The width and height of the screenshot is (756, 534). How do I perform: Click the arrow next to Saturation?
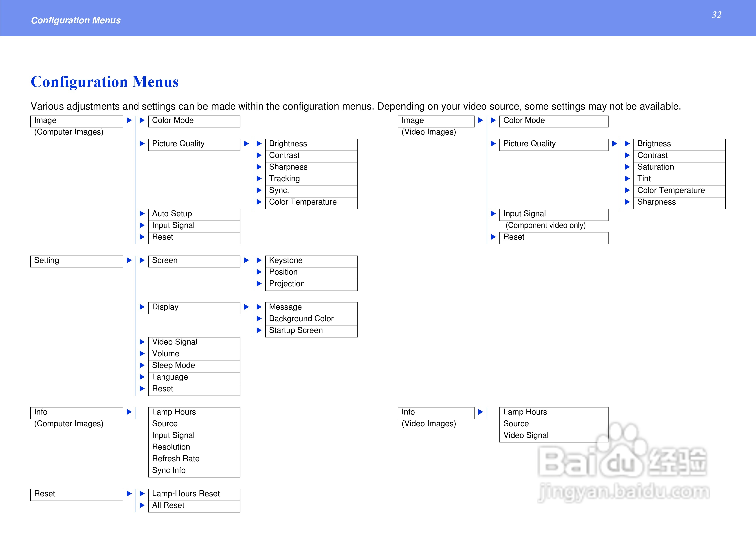627,167
